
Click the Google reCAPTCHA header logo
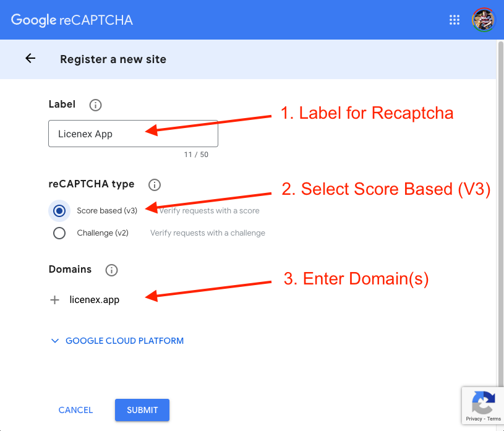coord(72,20)
